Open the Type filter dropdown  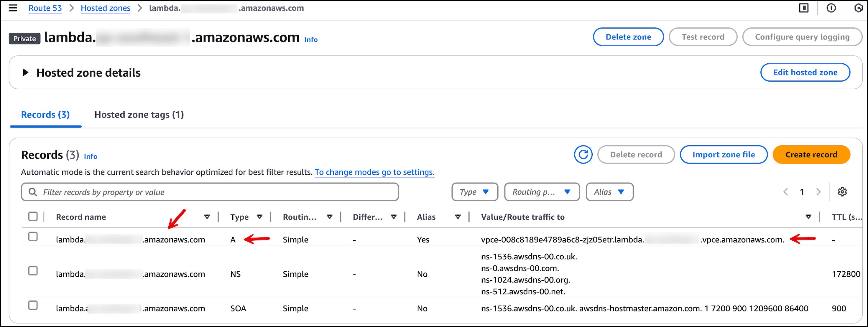coord(474,191)
